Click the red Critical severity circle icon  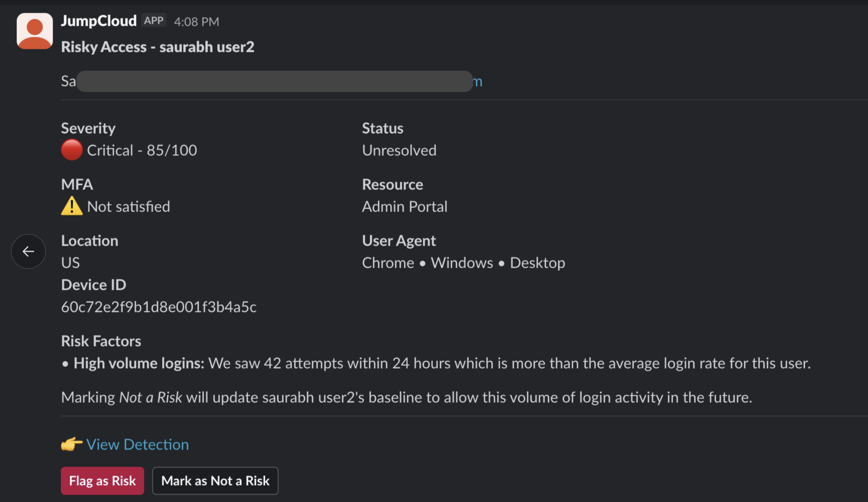[72, 150]
